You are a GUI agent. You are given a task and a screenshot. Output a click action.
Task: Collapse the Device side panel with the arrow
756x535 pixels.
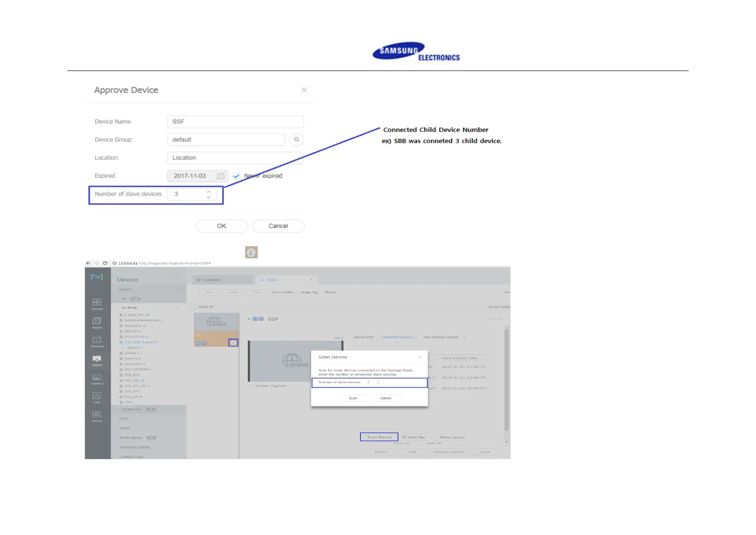(x=177, y=278)
